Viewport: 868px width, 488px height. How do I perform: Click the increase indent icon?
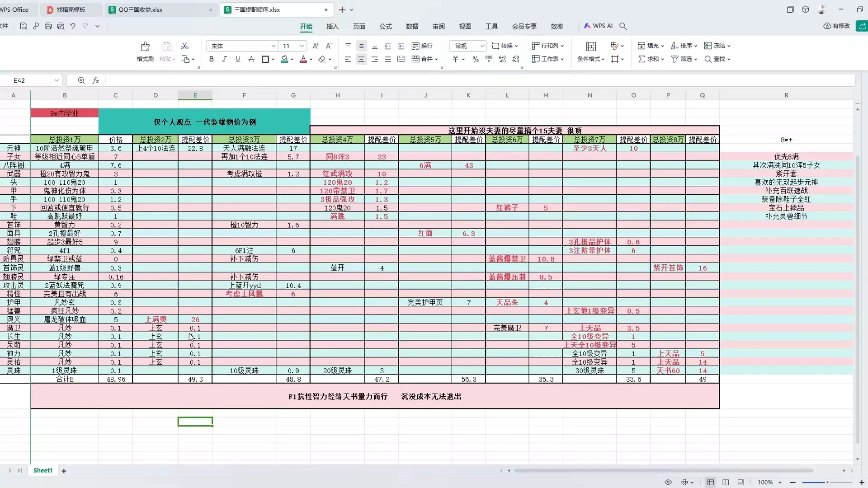point(401,46)
